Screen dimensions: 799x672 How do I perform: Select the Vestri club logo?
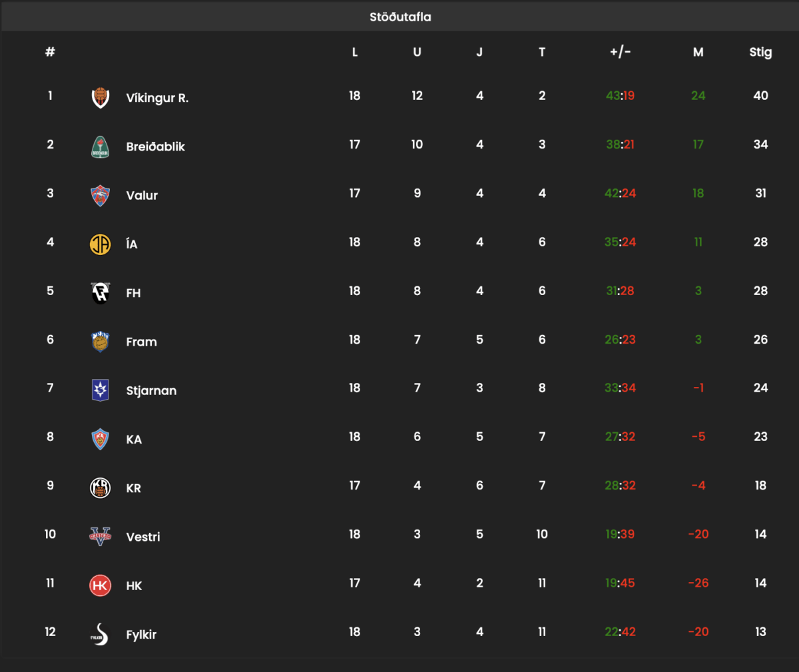[100, 537]
